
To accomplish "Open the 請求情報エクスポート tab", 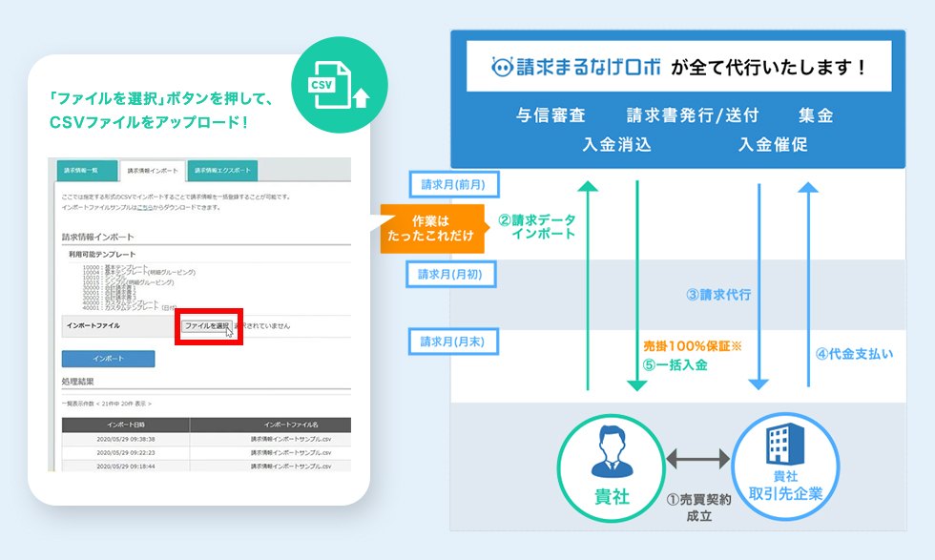I will click(222, 171).
